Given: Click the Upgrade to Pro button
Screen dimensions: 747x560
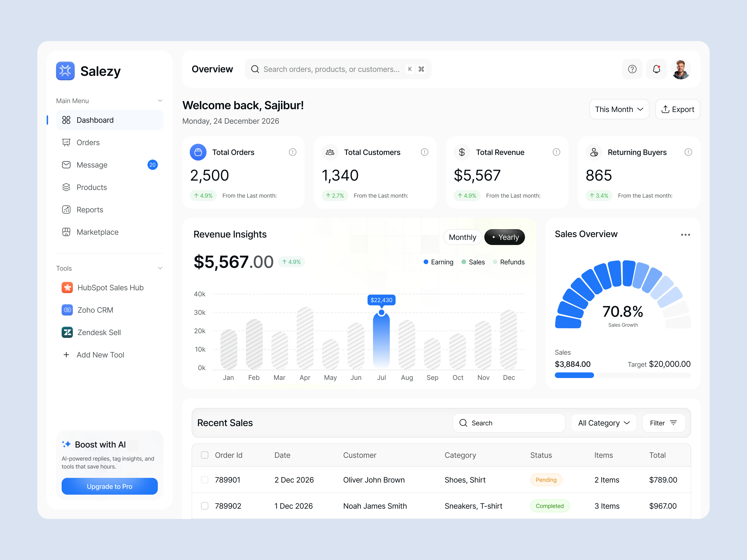Looking at the screenshot, I should [x=109, y=486].
